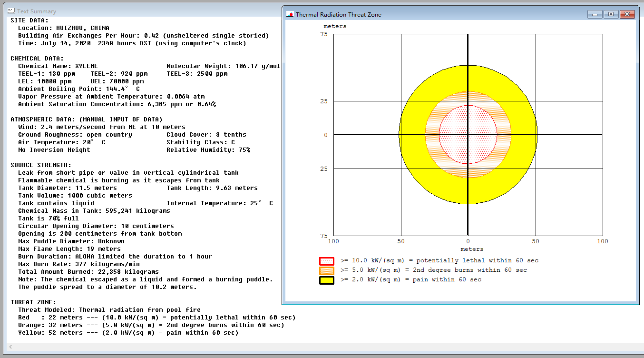The width and height of the screenshot is (644, 358).
Task: Minimize the Thermal Radiation Threat Zone window
Action: tap(595, 14)
